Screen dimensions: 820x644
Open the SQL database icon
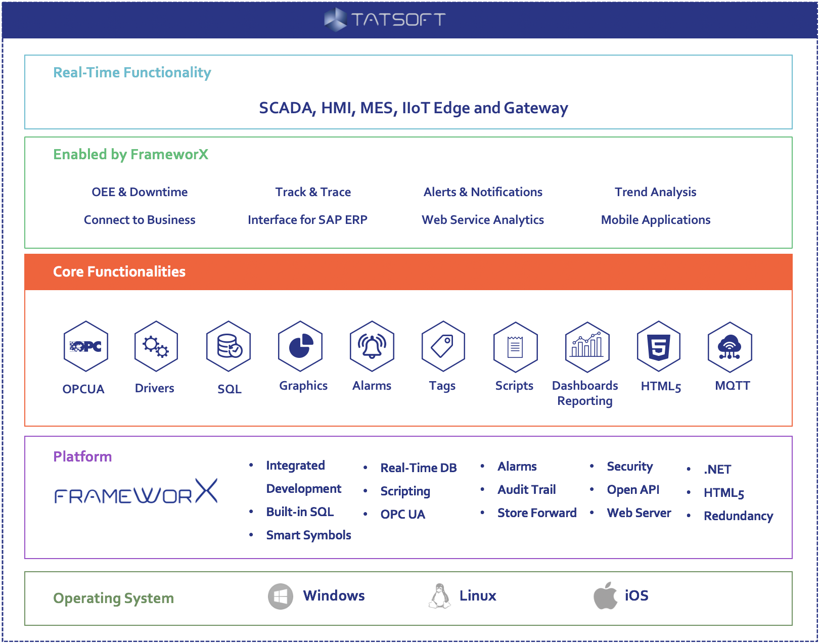(229, 347)
